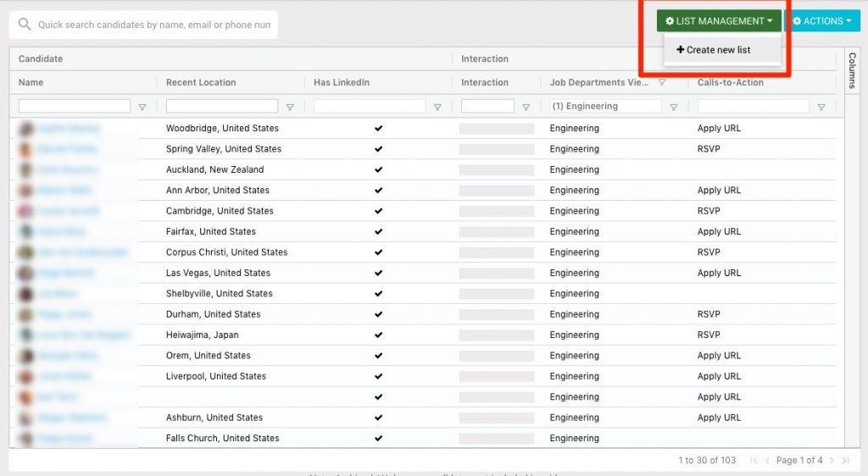Click the LinkedIn checkmark in Woodbridge row
The height and width of the screenshot is (476, 868).
click(x=379, y=128)
